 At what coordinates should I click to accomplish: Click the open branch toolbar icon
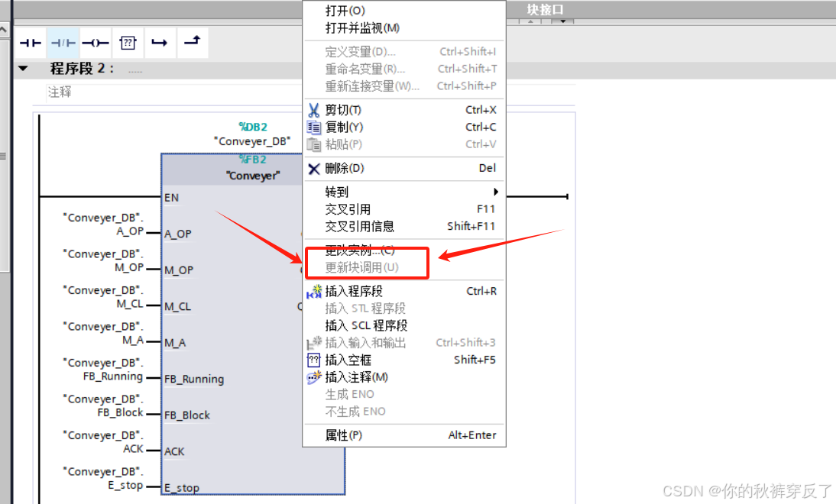(160, 43)
